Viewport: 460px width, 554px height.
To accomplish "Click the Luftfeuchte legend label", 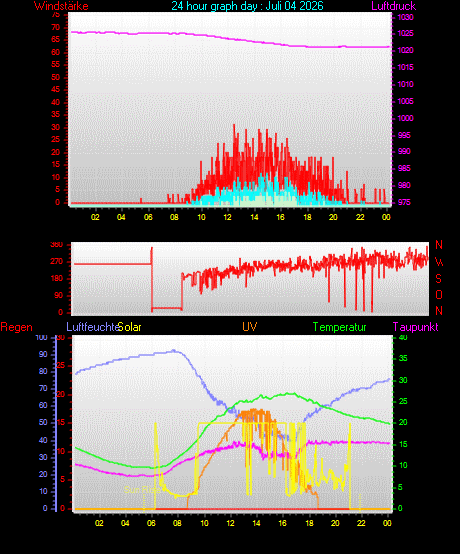I will click(92, 327).
